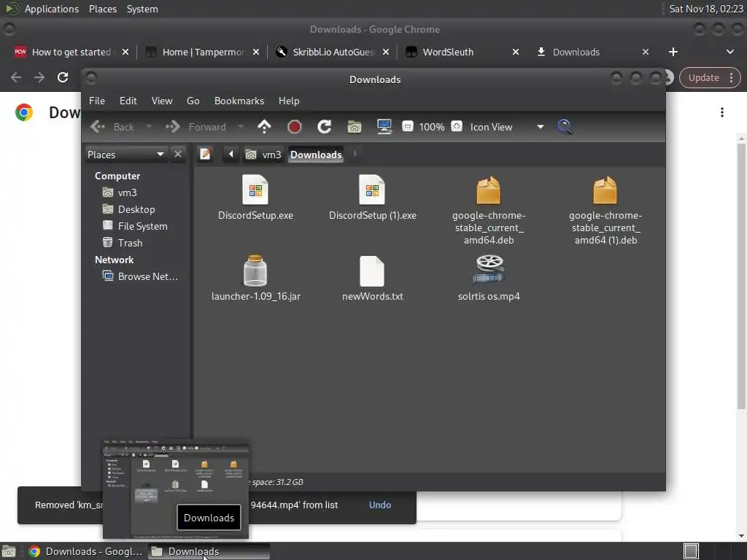Image resolution: width=747 pixels, height=560 pixels.
Task: Open the Icon View mode dropdown
Action: click(x=507, y=127)
